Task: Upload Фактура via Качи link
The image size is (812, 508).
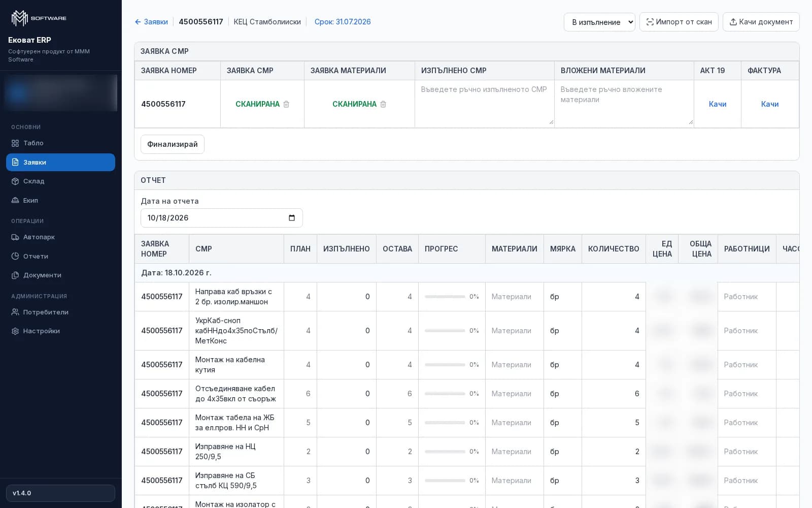Action: [770, 104]
